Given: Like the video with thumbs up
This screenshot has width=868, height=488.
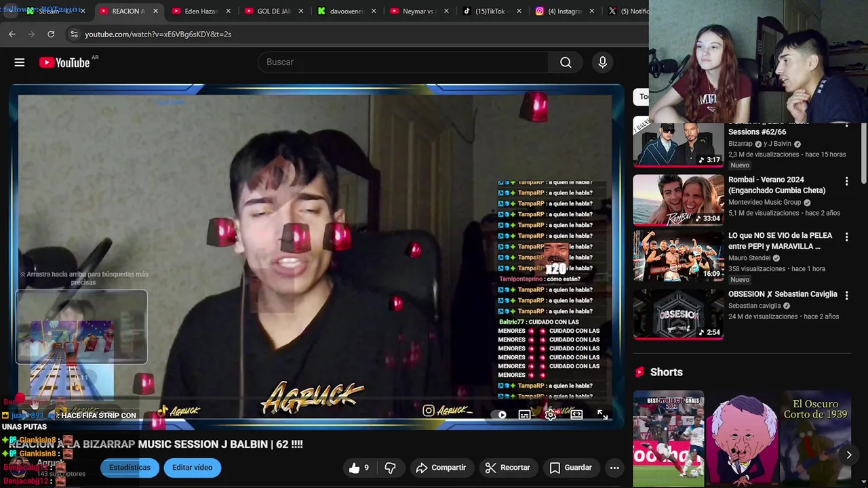Looking at the screenshot, I should (x=359, y=468).
